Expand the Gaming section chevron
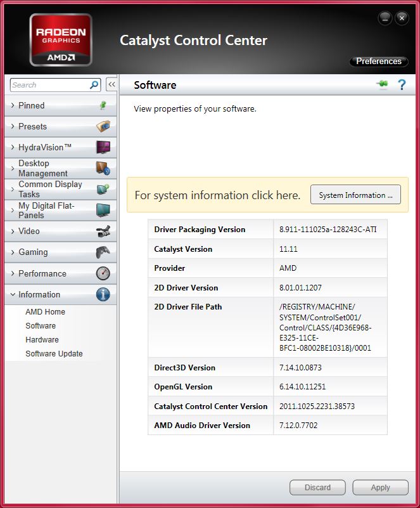The image size is (420, 508). click(x=13, y=252)
